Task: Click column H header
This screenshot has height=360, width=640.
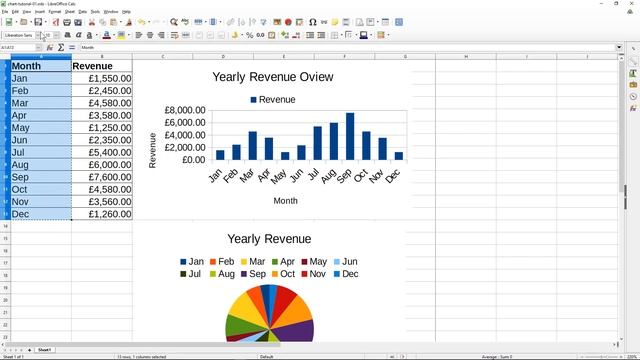Action: (x=466, y=57)
